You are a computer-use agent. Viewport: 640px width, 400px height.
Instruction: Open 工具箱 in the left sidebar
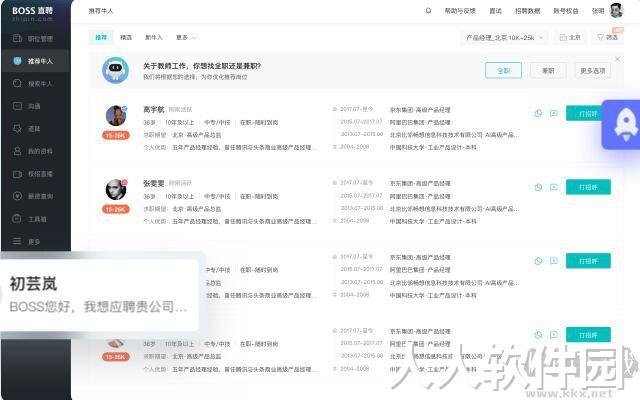coord(36,219)
